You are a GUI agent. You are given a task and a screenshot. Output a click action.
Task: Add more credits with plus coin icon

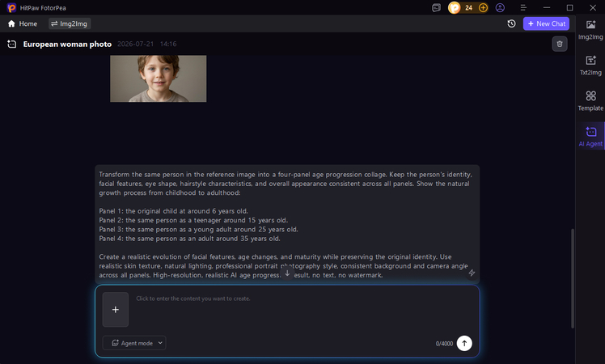(x=483, y=8)
